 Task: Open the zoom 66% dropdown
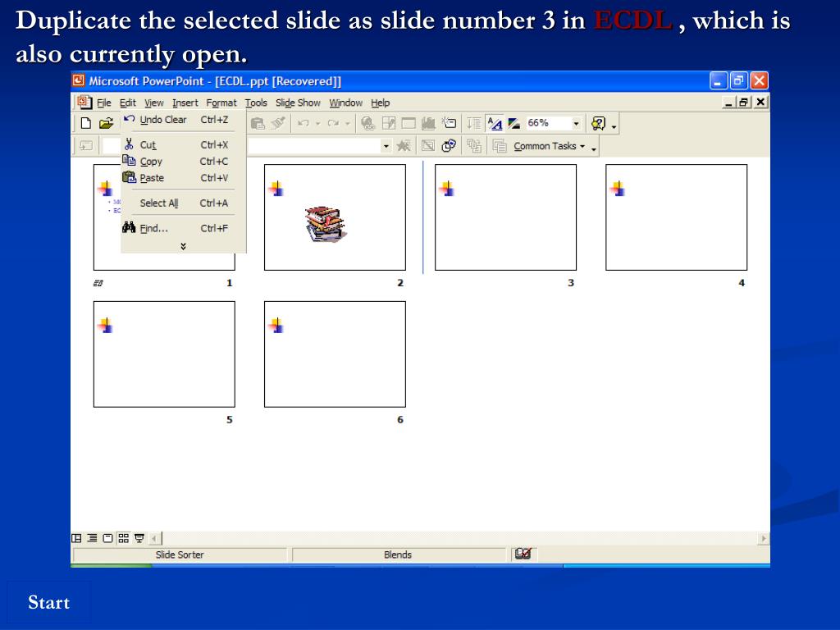point(576,123)
